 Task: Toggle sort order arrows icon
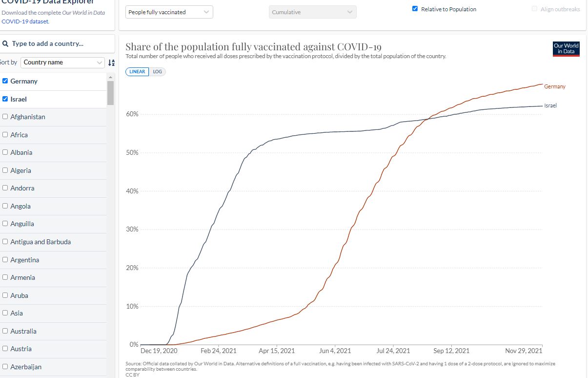tap(111, 63)
